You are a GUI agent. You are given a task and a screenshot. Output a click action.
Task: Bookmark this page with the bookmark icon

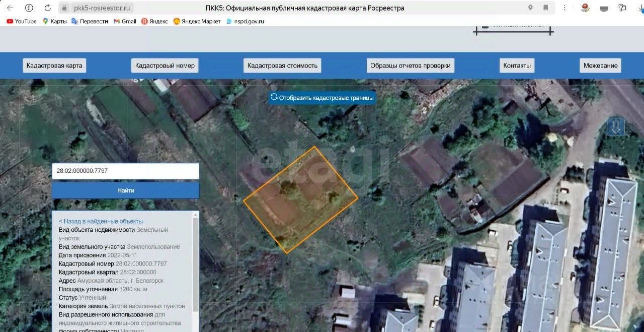tap(546, 8)
